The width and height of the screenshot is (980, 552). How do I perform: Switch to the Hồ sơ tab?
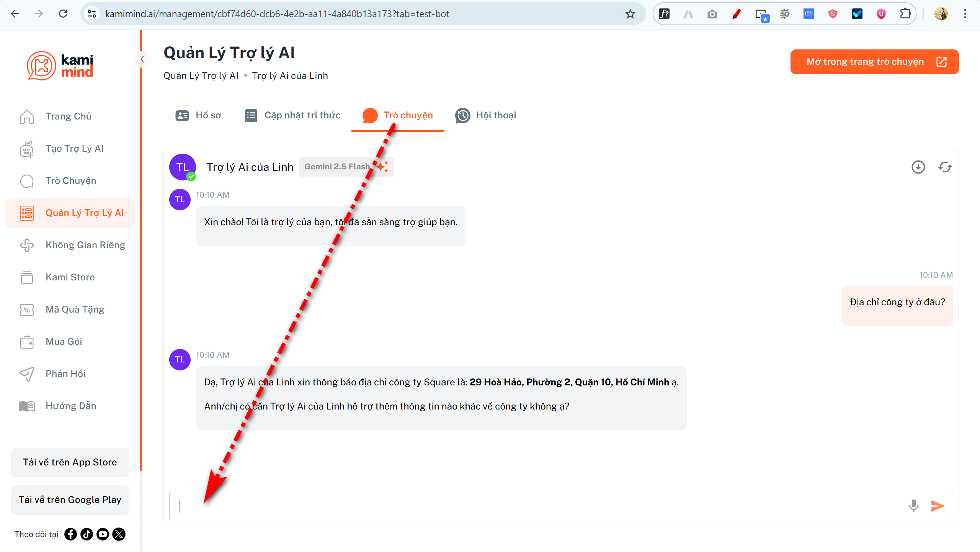pos(198,115)
